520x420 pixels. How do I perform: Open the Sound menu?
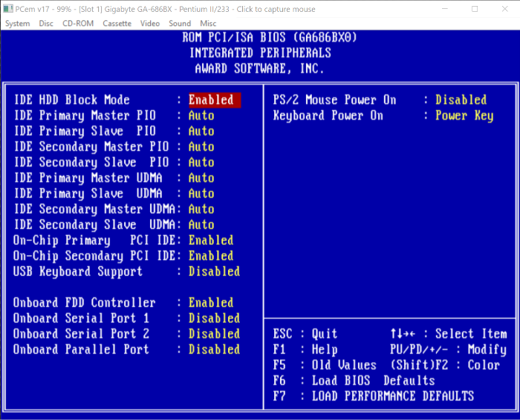point(180,24)
